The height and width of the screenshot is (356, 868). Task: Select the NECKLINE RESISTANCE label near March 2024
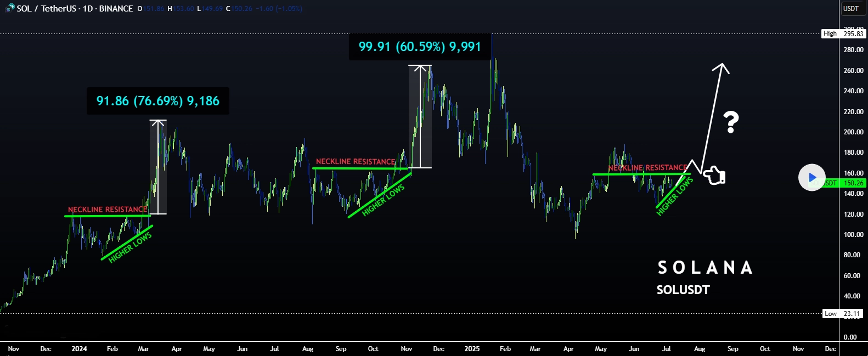(x=108, y=210)
